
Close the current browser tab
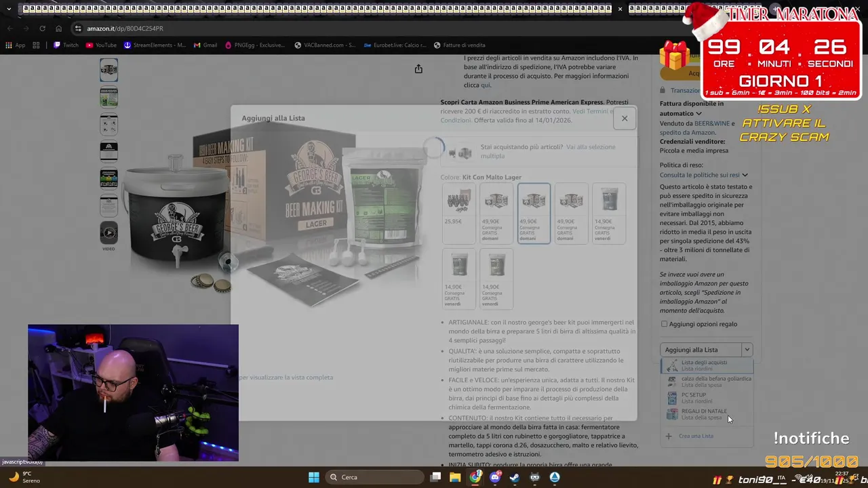pyautogui.click(x=620, y=9)
